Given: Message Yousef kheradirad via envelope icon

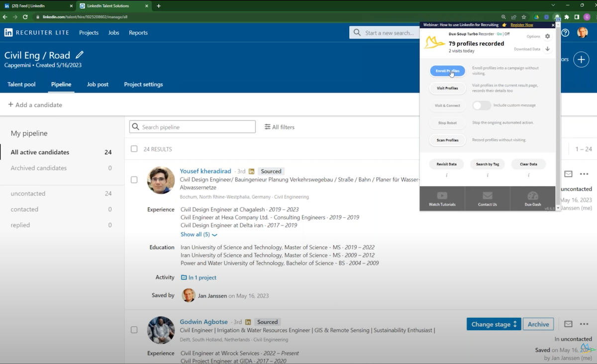Looking at the screenshot, I should point(568,174).
